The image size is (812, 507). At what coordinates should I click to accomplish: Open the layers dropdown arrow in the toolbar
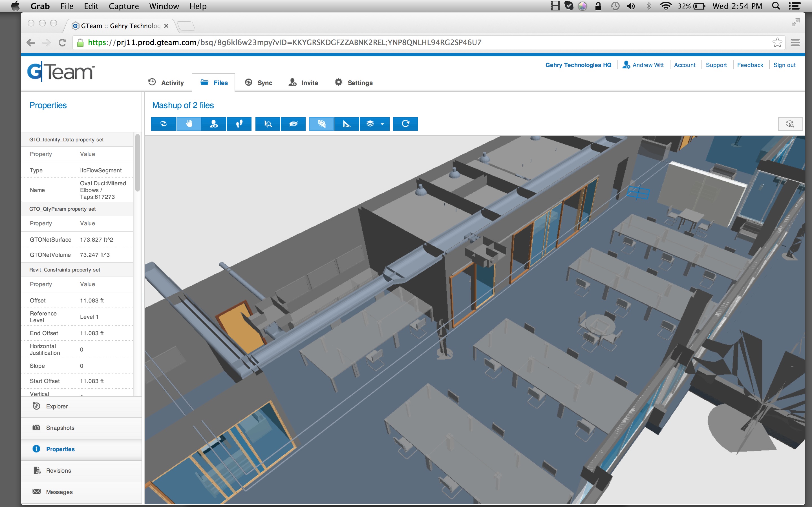pos(382,124)
